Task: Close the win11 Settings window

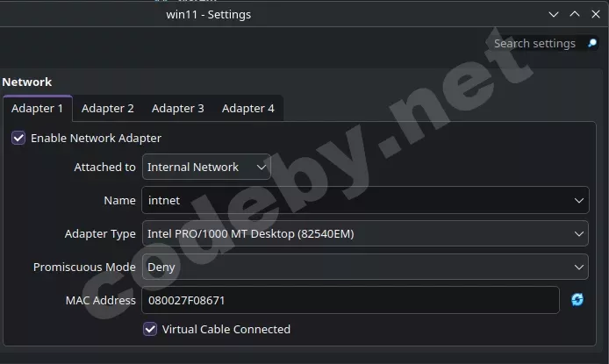Action: point(596,14)
